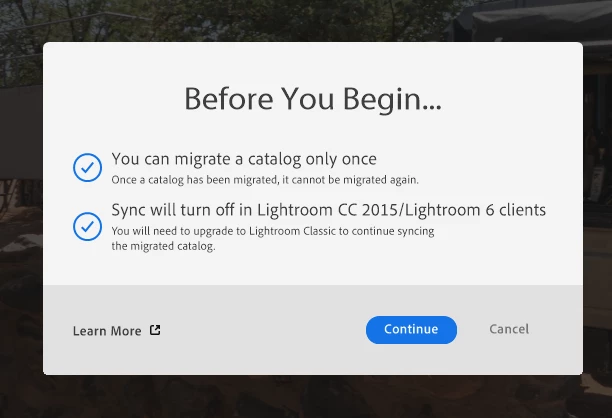
Task: Open the Learn More link
Action: [x=116, y=331]
